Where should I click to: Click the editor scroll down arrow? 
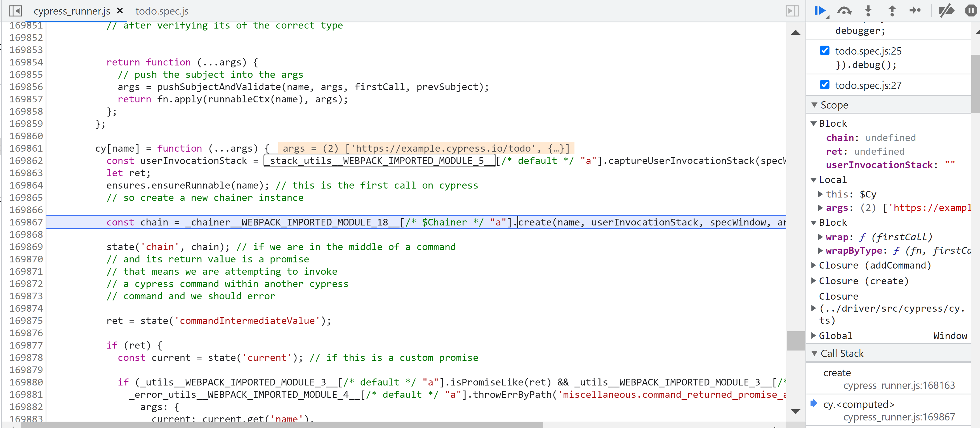tap(795, 411)
